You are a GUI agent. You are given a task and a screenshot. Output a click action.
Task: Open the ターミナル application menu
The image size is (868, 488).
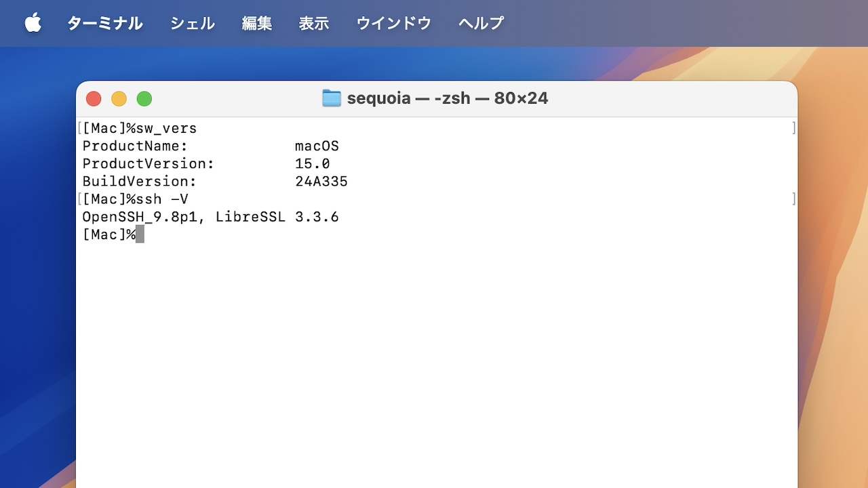(x=105, y=23)
